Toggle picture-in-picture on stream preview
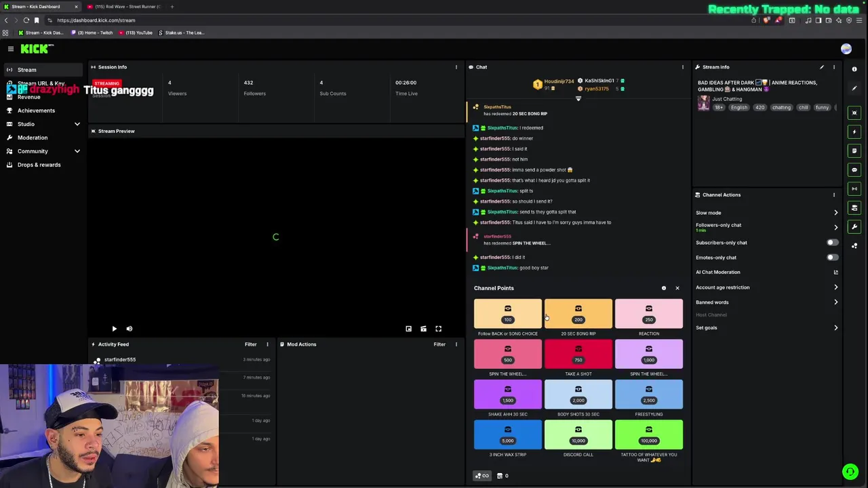The width and height of the screenshot is (868, 488). pyautogui.click(x=408, y=329)
